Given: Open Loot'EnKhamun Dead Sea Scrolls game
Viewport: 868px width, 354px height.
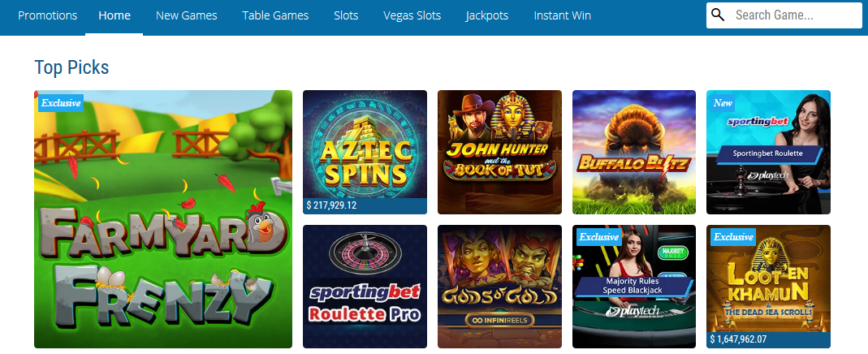Looking at the screenshot, I should pos(768,287).
